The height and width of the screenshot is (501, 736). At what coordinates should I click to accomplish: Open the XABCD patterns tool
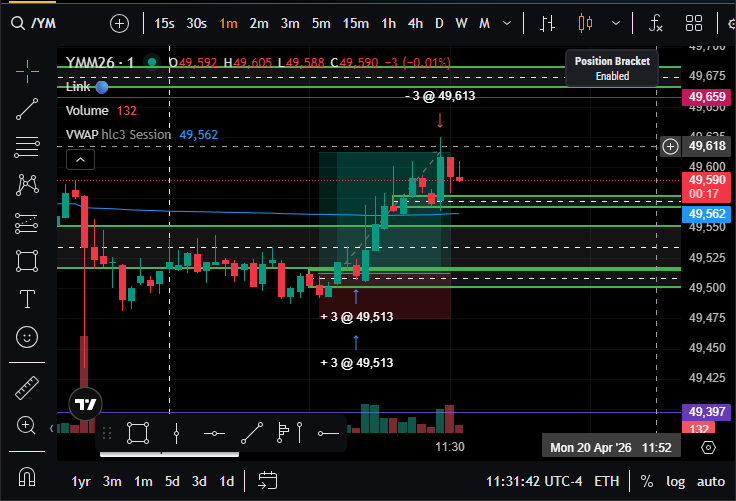(x=27, y=185)
